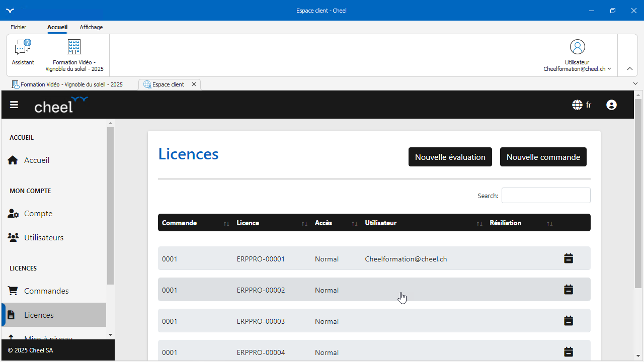Sort table by Commande column

[x=226, y=224]
